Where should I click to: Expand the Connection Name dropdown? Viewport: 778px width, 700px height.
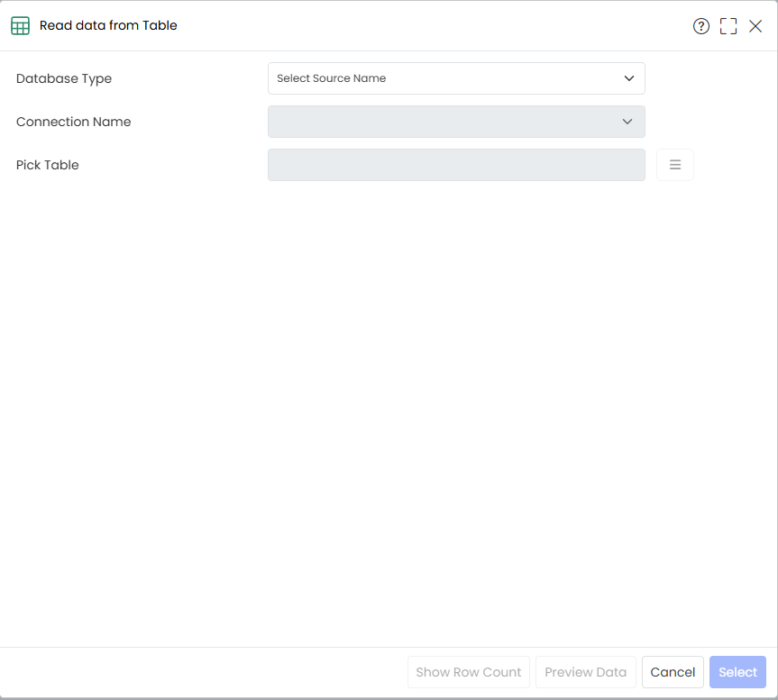point(456,122)
